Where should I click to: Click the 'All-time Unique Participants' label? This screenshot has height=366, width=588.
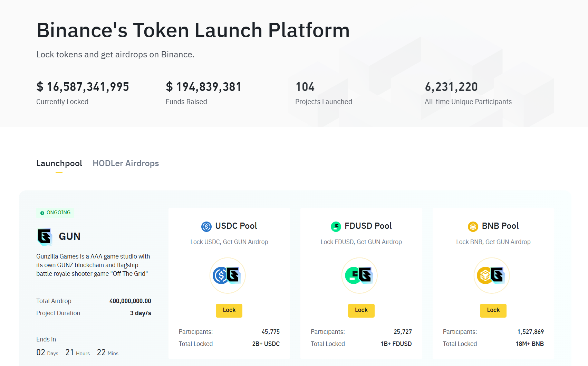468,102
